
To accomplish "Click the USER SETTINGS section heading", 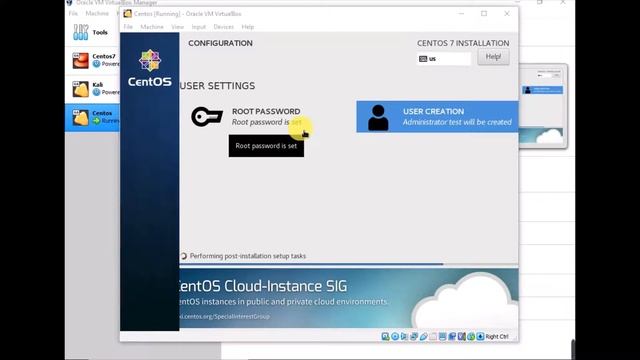I will pos(218,86).
